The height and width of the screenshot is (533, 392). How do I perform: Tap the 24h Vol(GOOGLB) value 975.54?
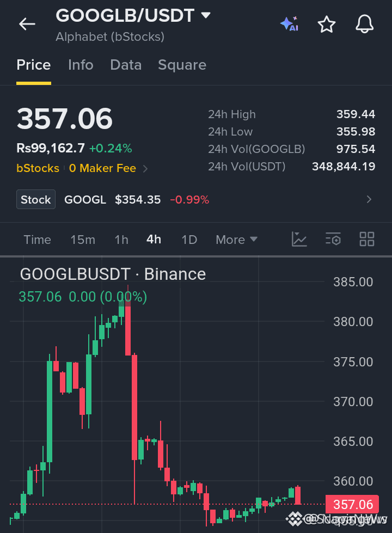click(x=356, y=149)
